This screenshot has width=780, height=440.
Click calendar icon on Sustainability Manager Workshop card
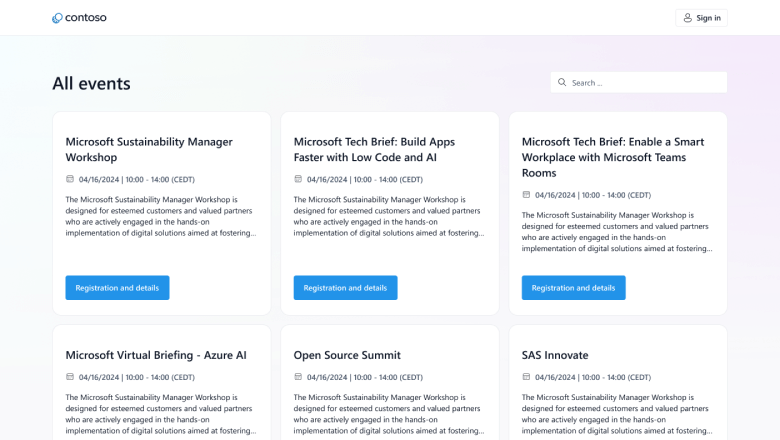70,179
